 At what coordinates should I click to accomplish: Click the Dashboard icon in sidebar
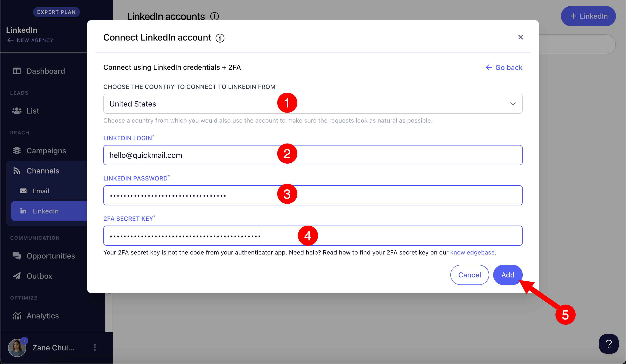(x=17, y=71)
